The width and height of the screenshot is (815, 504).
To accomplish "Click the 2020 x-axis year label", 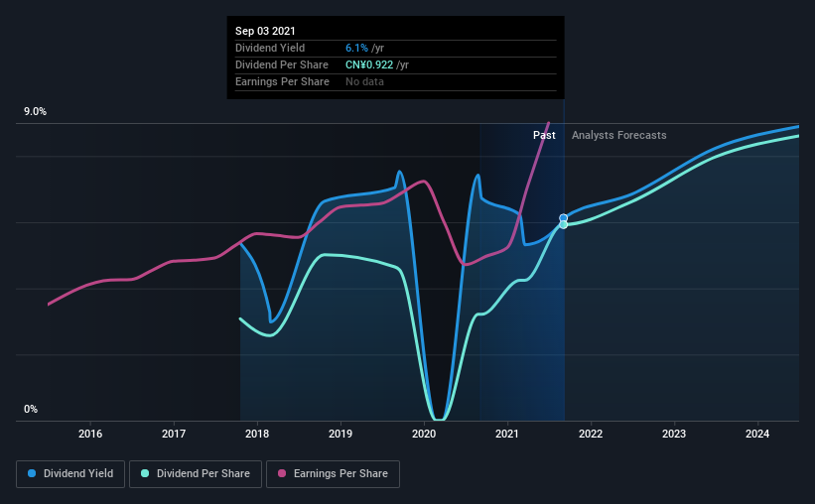I will pyautogui.click(x=424, y=434).
